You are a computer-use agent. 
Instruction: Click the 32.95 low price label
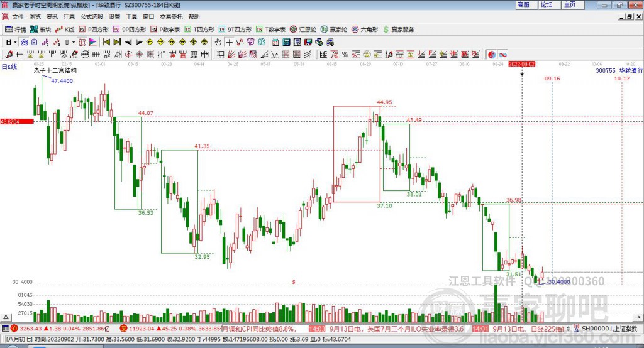click(x=202, y=256)
